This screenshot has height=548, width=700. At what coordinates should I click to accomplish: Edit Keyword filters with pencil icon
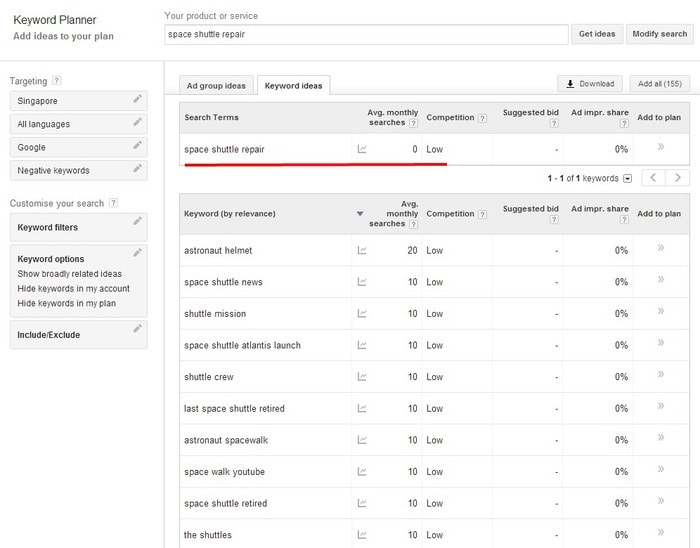138,221
